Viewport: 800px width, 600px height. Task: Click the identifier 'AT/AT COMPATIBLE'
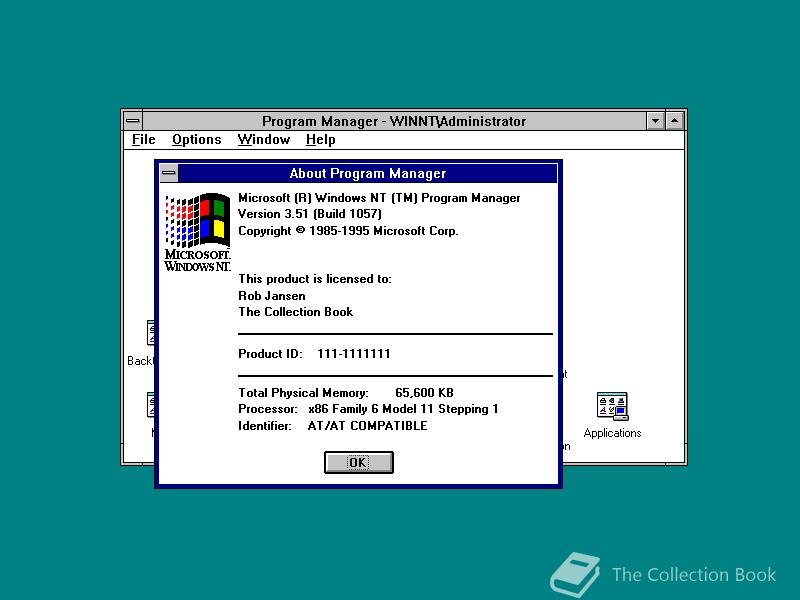click(x=367, y=426)
